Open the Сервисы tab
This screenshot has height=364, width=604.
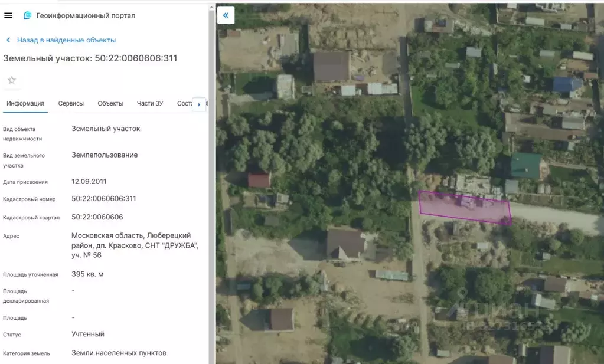71,104
